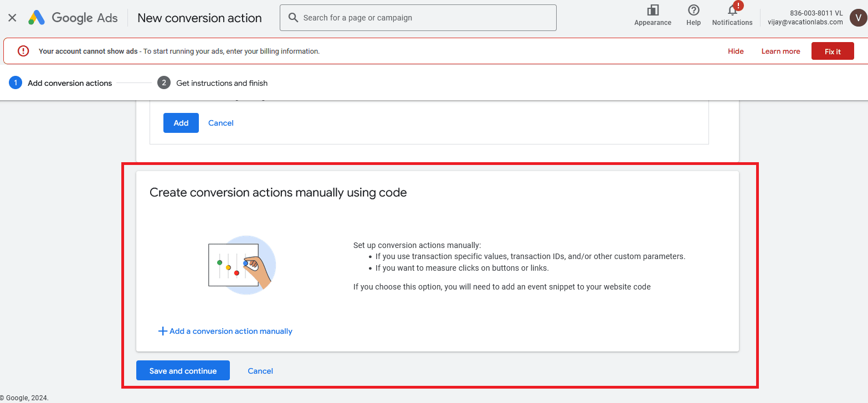This screenshot has width=868, height=403.
Task: Open the Appearance settings icon
Action: [653, 11]
